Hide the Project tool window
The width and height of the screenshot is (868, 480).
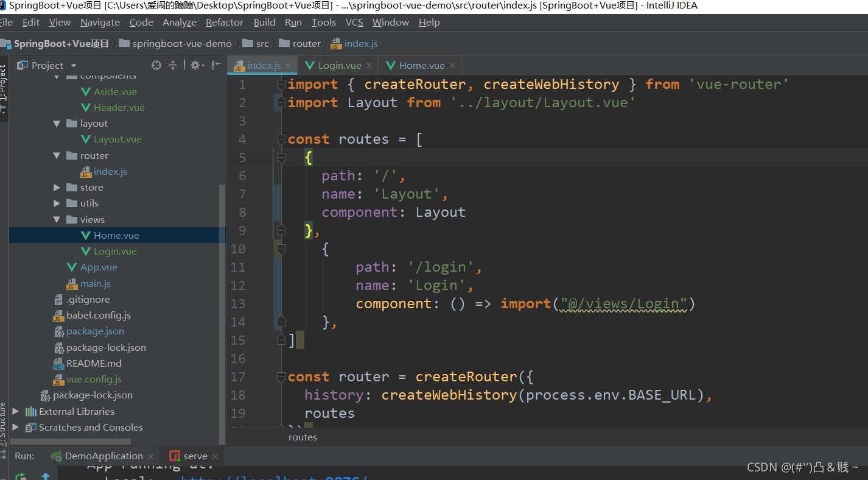point(216,65)
